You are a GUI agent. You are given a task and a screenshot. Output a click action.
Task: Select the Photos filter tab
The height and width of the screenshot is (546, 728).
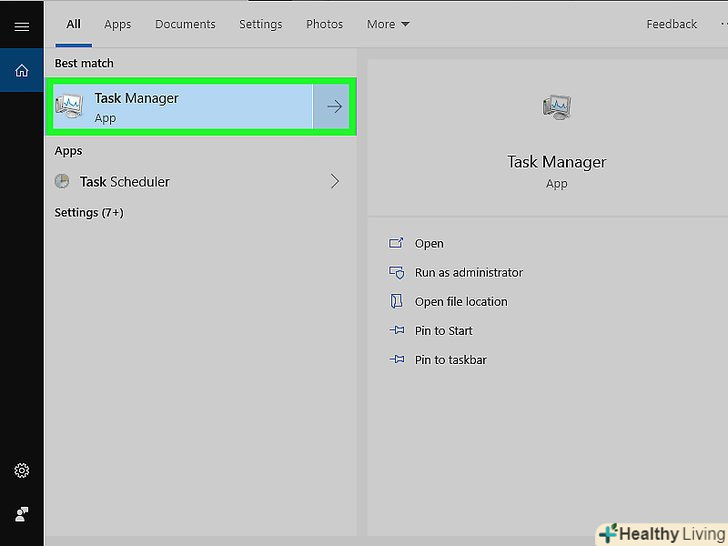point(324,24)
